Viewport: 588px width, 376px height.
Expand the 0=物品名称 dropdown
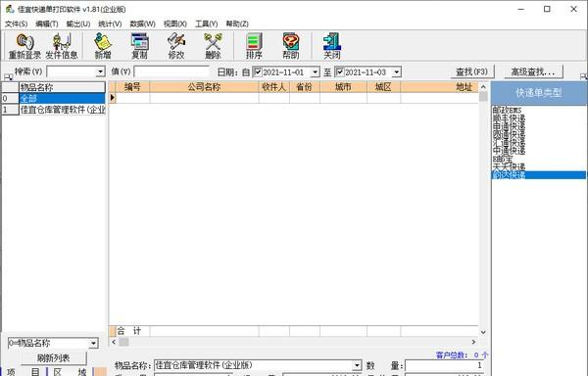(x=93, y=343)
